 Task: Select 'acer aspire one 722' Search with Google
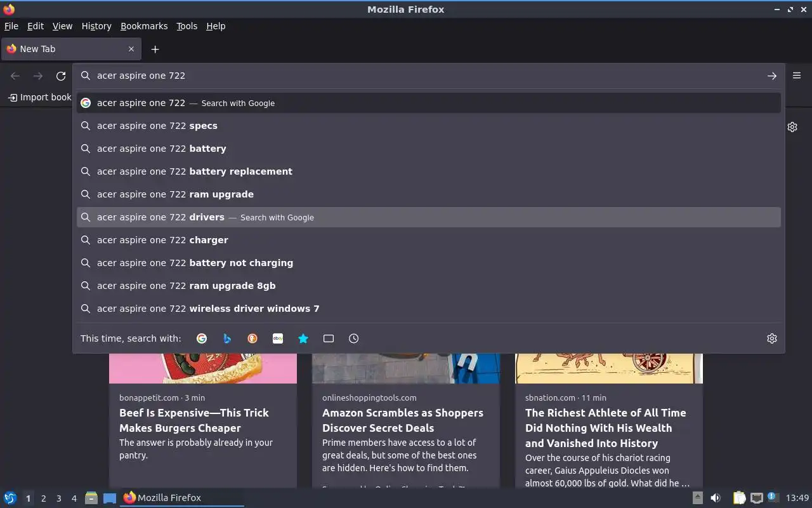[429, 103]
